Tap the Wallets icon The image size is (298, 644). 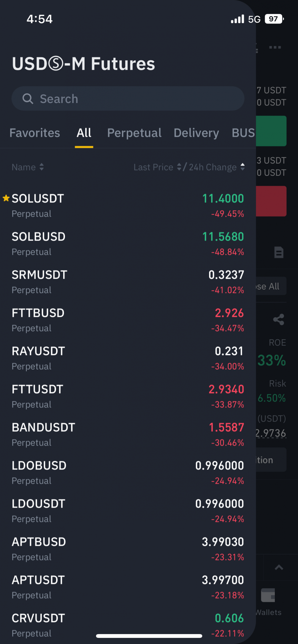tap(268, 595)
